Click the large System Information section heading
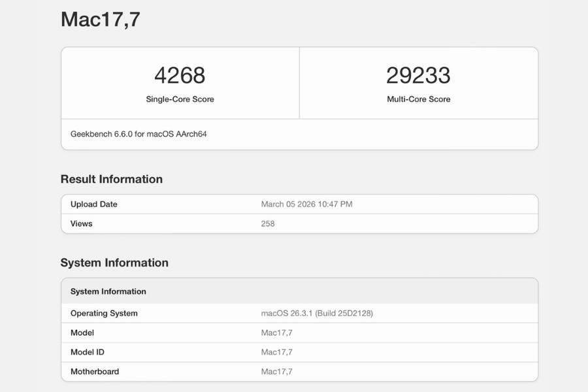Viewport: 588px width, 392px height. [x=114, y=263]
